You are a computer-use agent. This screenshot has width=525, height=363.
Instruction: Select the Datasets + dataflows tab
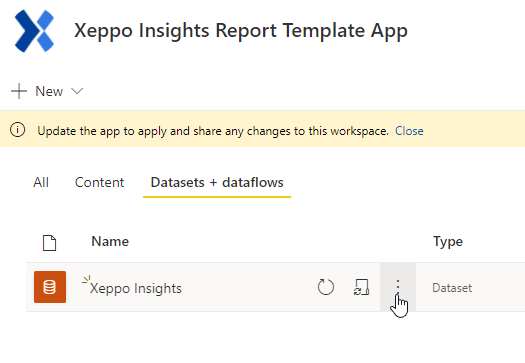[217, 183]
